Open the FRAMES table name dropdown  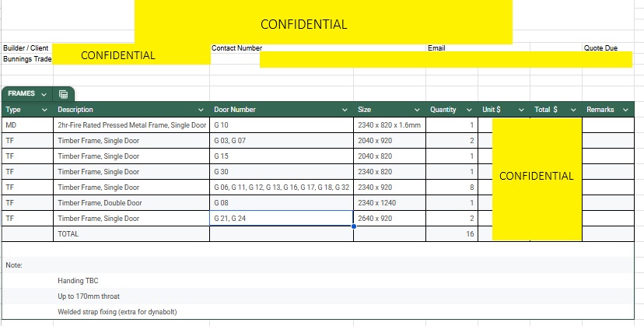(x=44, y=94)
